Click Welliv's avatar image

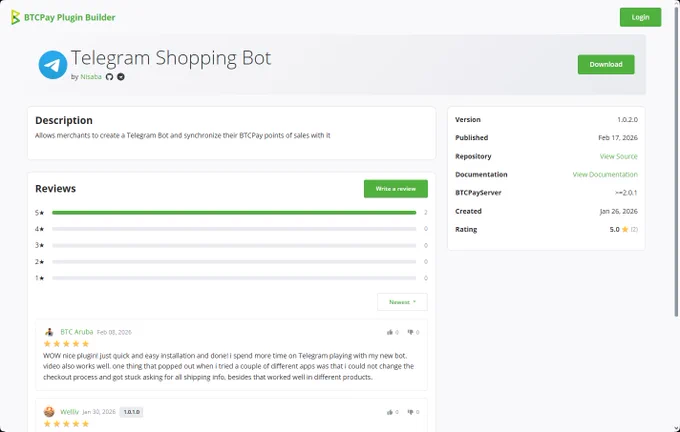[x=49, y=412]
